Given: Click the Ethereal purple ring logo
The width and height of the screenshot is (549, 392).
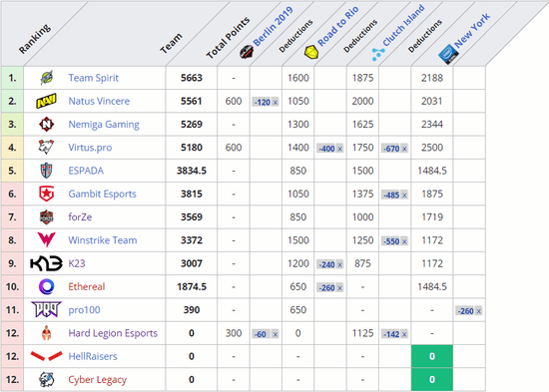Looking at the screenshot, I should pos(46,286).
